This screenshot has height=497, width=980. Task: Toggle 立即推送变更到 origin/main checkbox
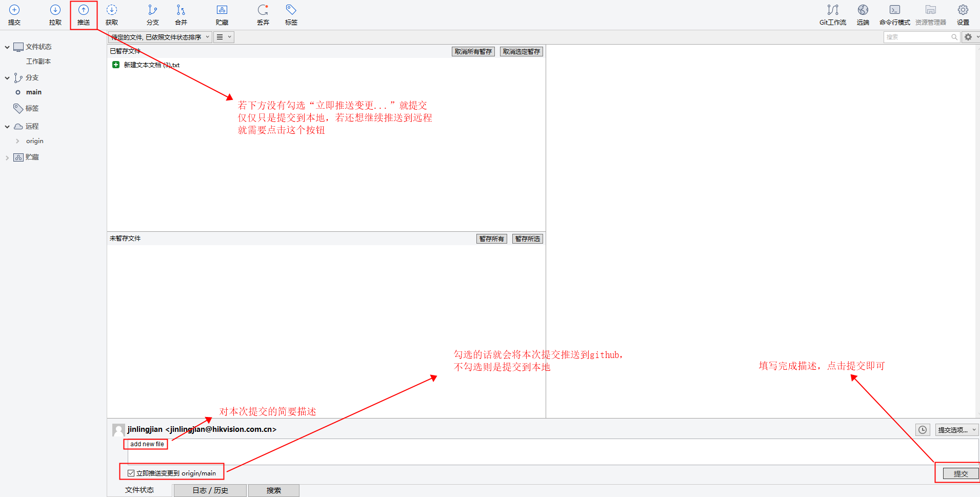point(131,473)
